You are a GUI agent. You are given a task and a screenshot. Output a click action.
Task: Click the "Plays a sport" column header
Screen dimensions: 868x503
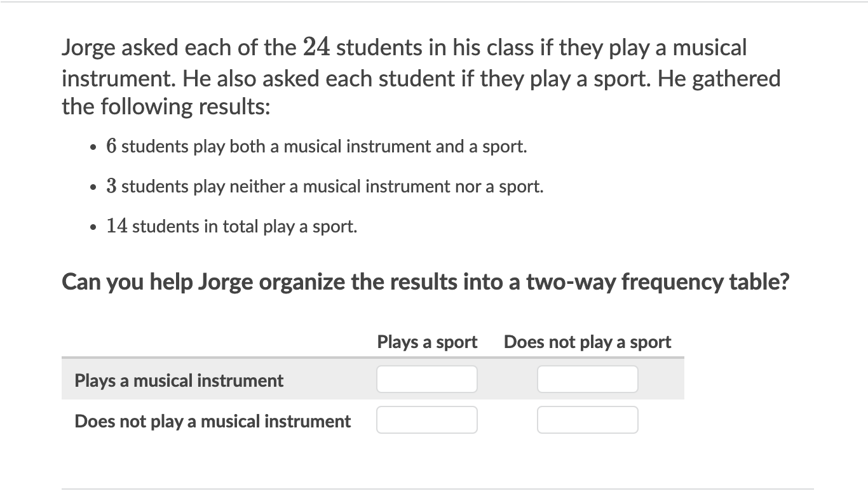tap(427, 342)
